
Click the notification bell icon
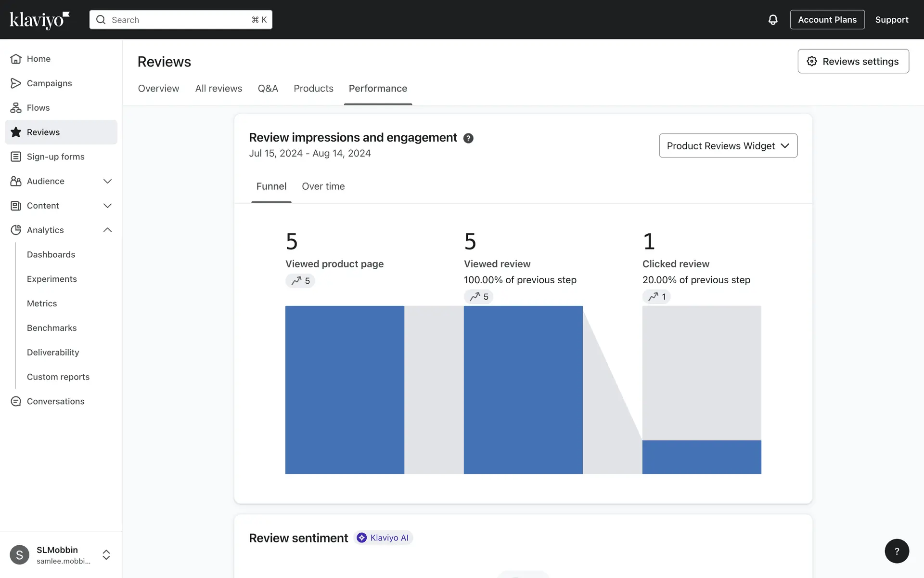click(x=772, y=20)
